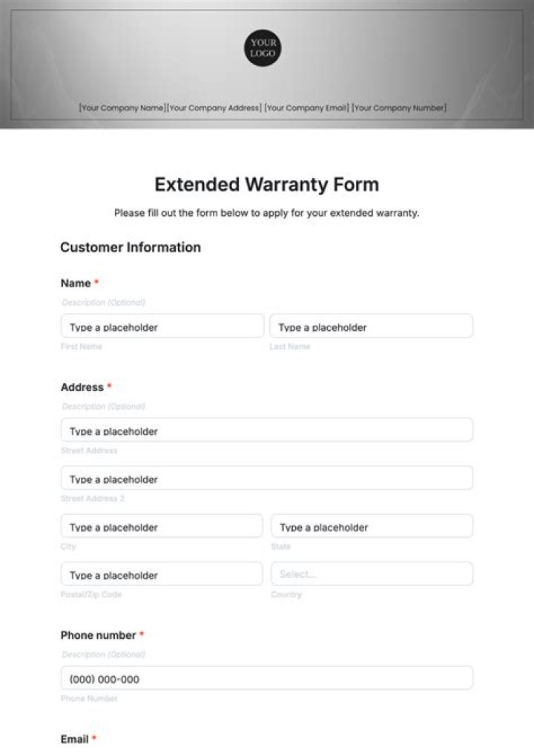This screenshot has width=534, height=756.
Task: Open the Country select dropdown
Action: click(x=372, y=574)
